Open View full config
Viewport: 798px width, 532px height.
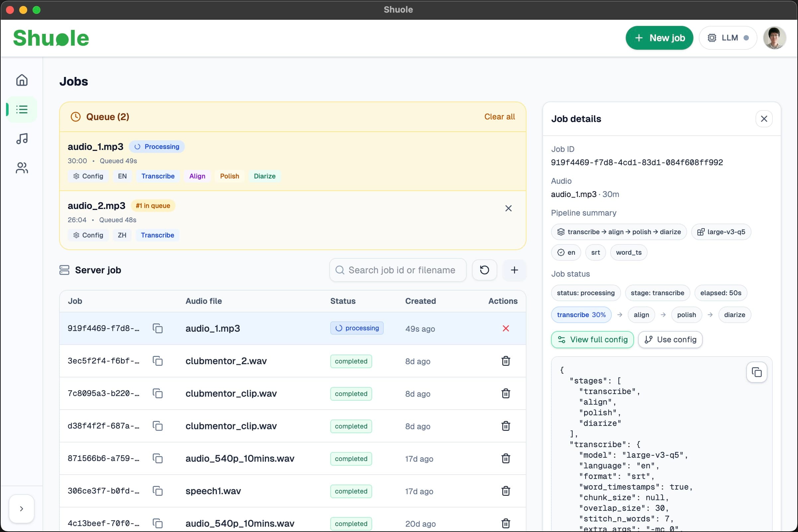click(592, 339)
